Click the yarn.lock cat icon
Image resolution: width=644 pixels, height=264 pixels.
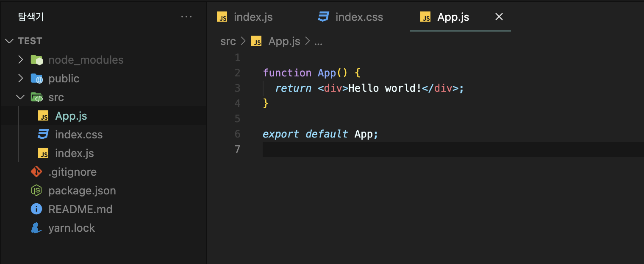point(36,228)
